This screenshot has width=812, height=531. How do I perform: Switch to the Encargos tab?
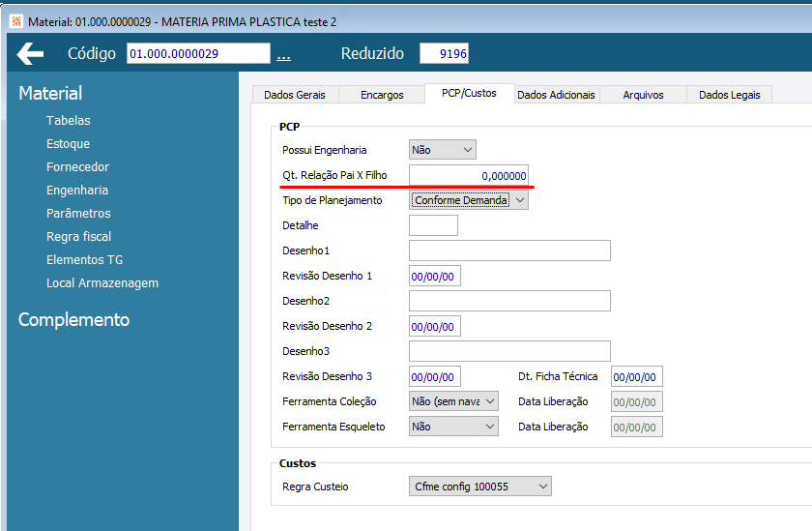click(x=382, y=95)
